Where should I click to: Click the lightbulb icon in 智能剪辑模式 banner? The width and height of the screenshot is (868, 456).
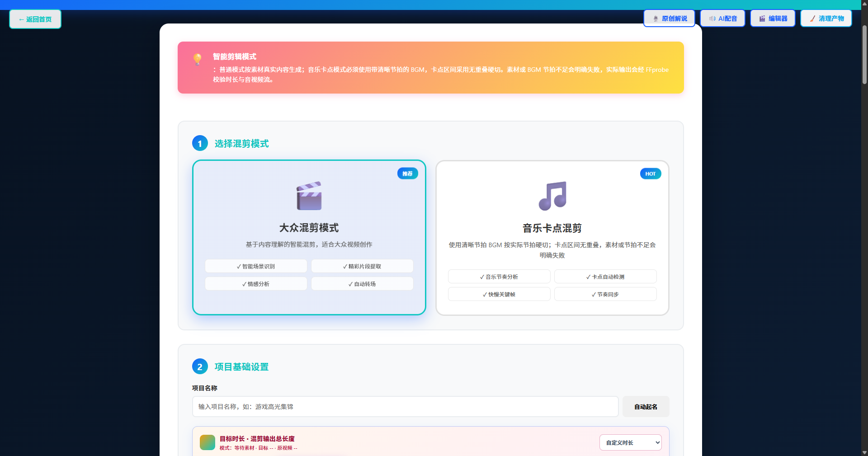[198, 59]
